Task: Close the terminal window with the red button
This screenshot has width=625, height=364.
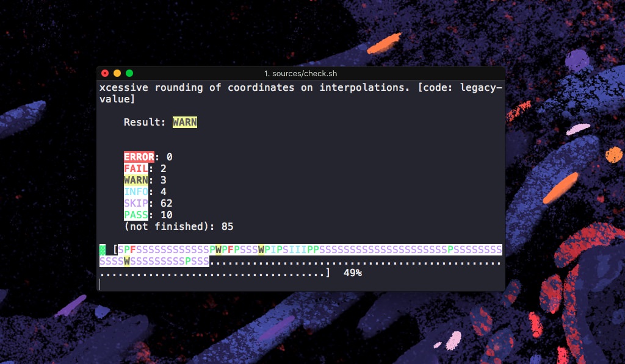Action: click(x=105, y=73)
